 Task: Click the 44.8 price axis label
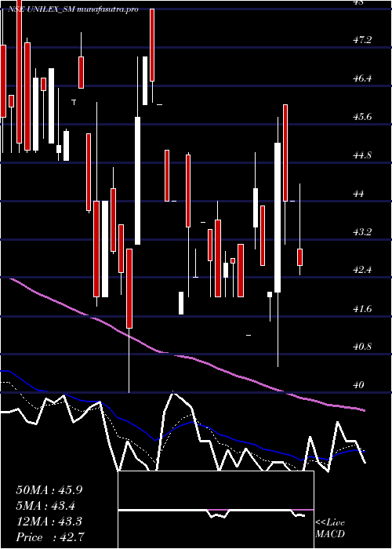click(362, 155)
